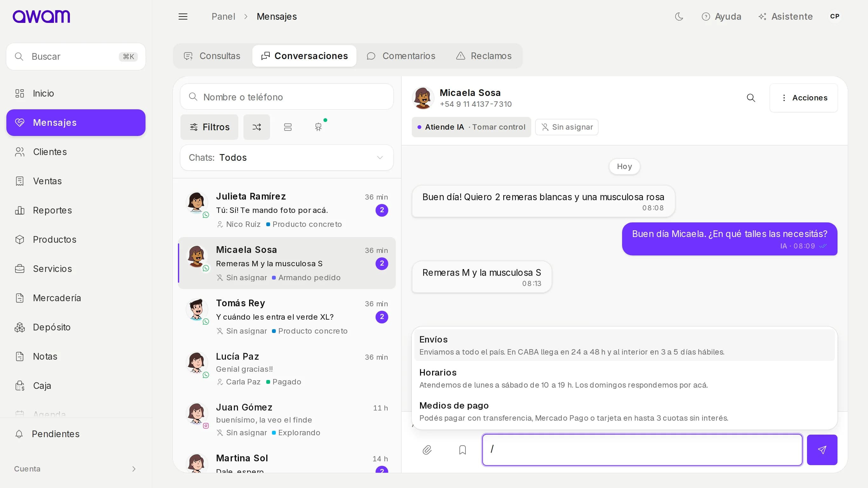
Task: Toggle the sidebar hamburger menu
Action: [x=183, y=17]
